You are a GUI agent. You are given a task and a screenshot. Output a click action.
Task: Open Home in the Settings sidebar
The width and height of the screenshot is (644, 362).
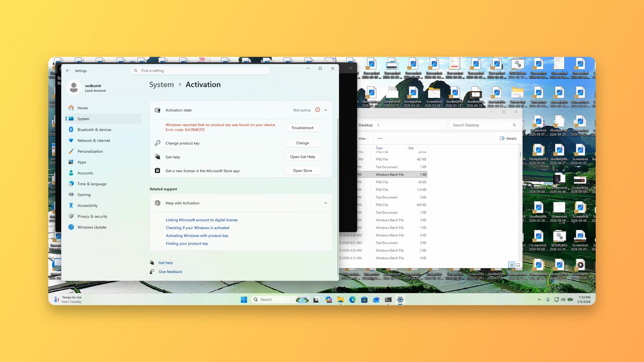104,108
